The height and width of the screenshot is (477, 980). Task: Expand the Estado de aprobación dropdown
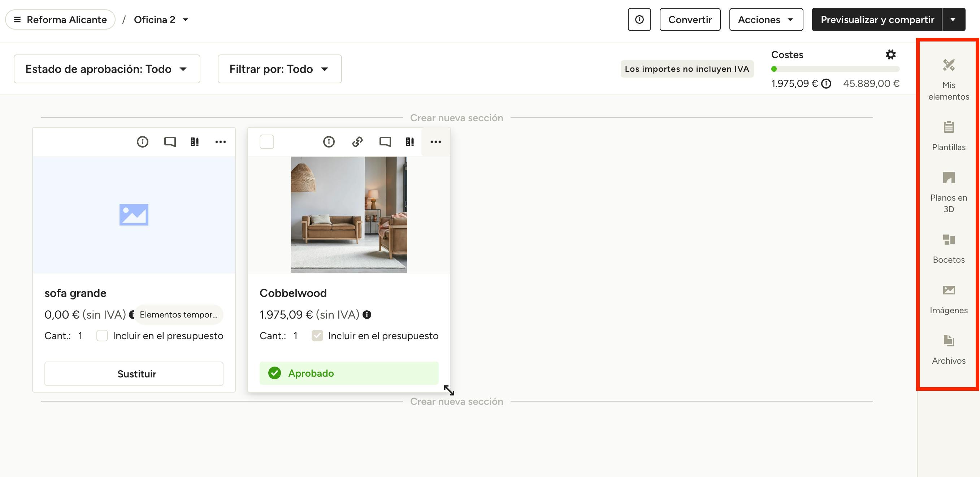tap(107, 69)
